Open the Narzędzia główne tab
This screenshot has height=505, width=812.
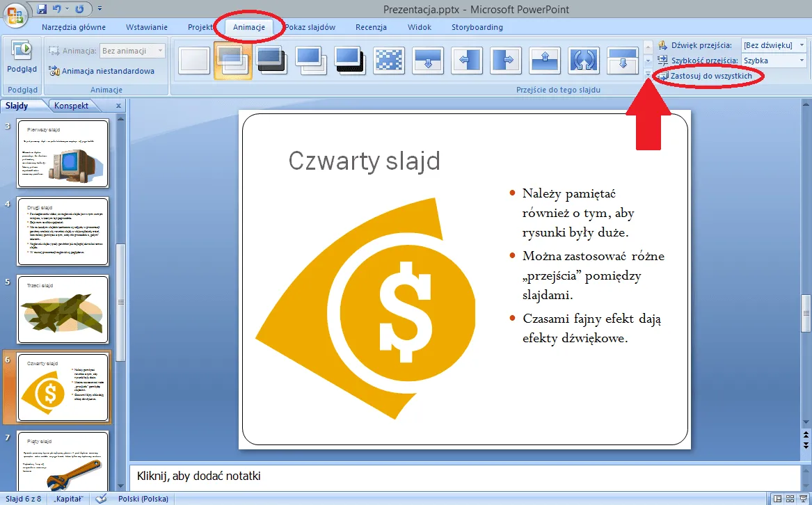tap(74, 27)
